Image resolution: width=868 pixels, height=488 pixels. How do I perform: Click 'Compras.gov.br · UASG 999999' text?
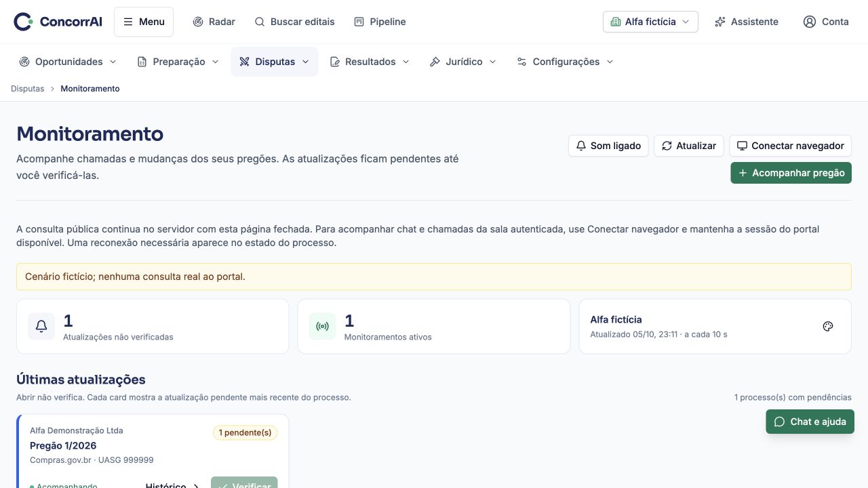point(92,460)
